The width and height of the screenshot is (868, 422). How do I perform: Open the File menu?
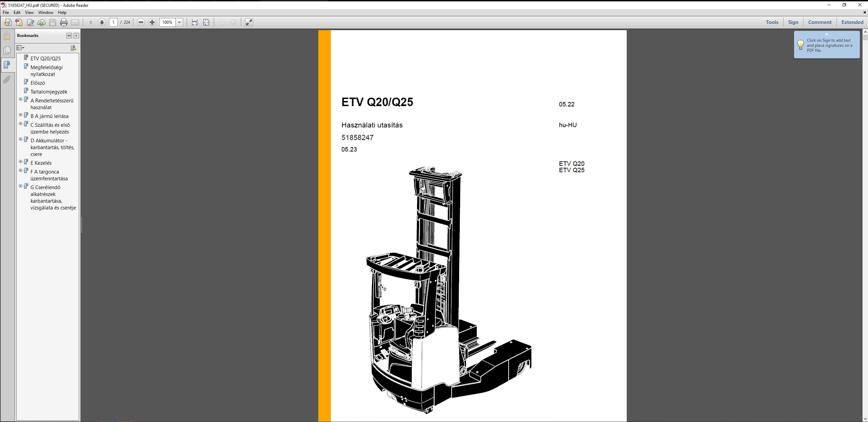click(x=6, y=13)
